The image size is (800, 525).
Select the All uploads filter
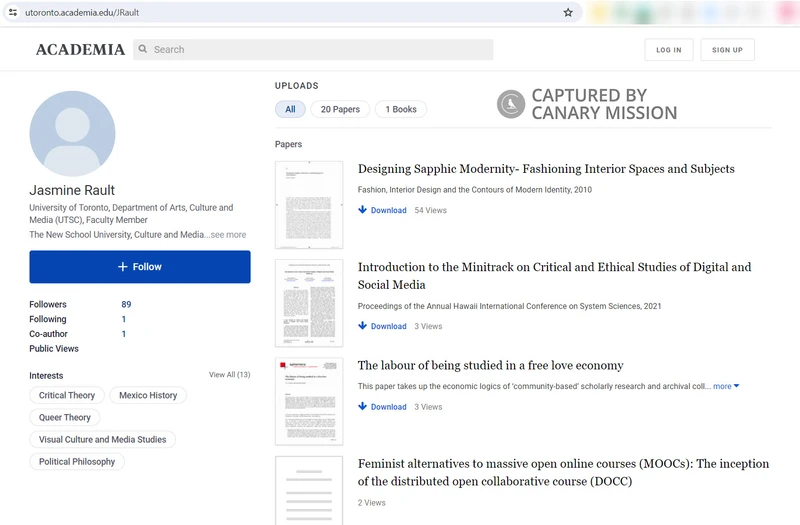pyautogui.click(x=290, y=109)
